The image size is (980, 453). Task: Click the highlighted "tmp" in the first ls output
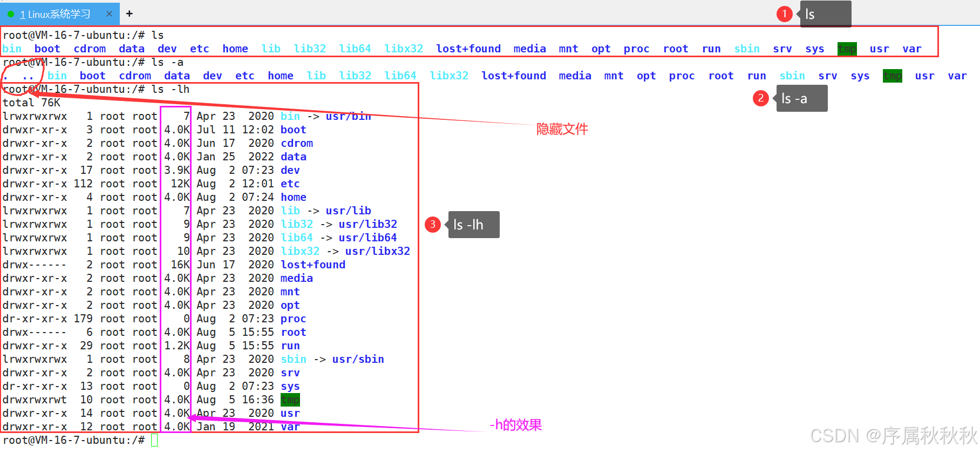(x=847, y=49)
